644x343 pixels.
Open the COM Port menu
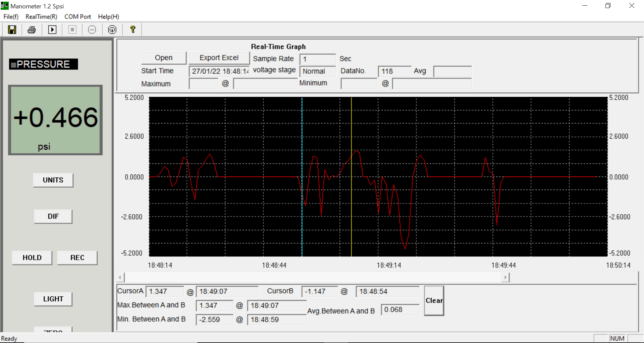tap(77, 17)
